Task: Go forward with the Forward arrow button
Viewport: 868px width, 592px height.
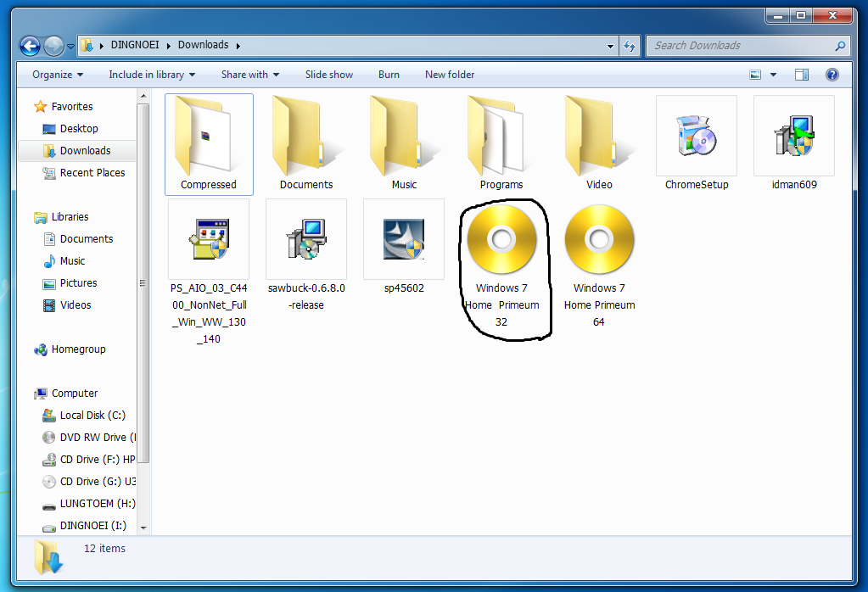Action: pyautogui.click(x=53, y=46)
